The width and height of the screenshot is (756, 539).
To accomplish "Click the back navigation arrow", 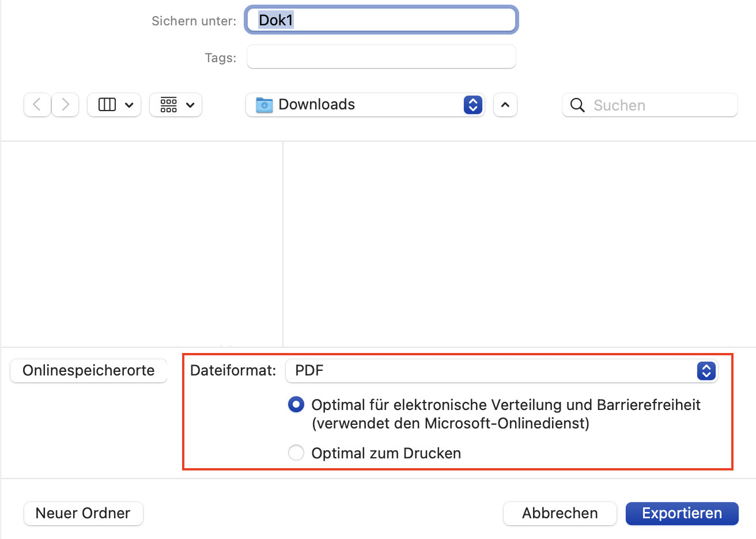I will point(36,105).
